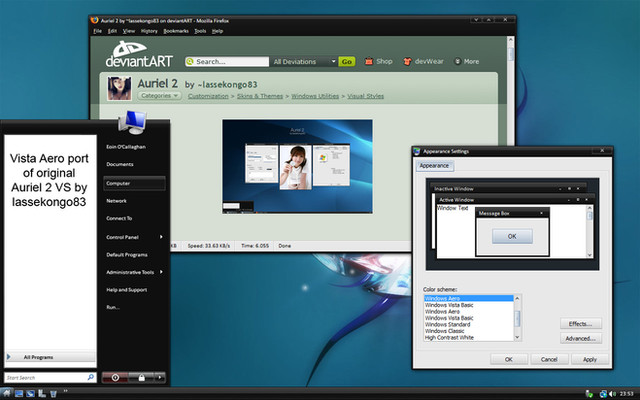Open Help and Support
Viewport: 640px width, 400px height.
point(127,290)
